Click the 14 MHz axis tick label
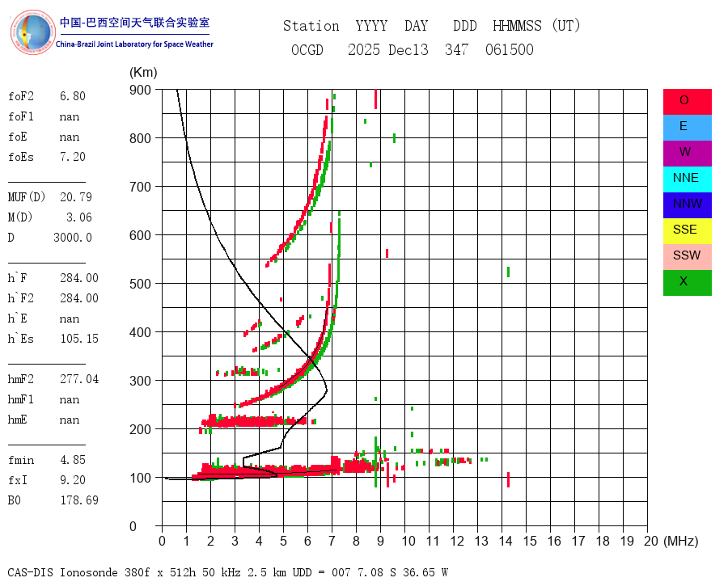 pyautogui.click(x=505, y=541)
